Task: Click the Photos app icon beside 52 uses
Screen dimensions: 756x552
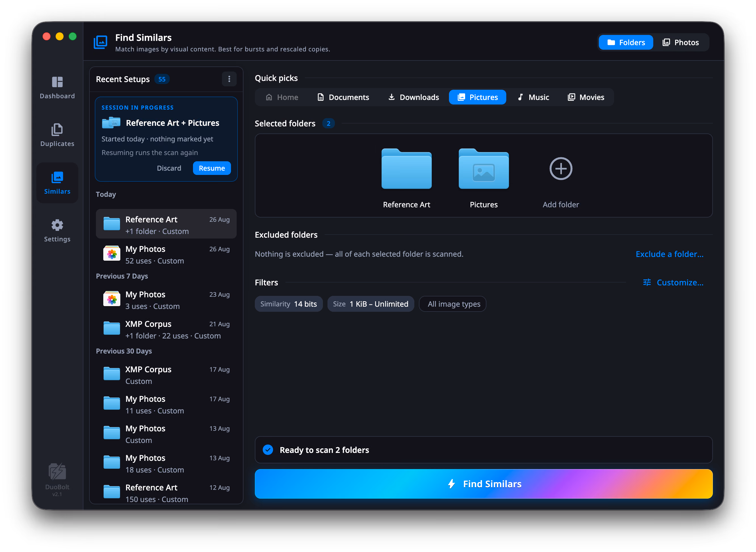Action: click(112, 254)
